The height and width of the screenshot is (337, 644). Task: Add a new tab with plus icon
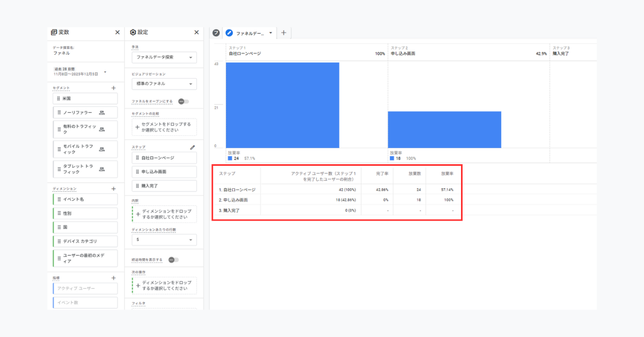(x=284, y=33)
